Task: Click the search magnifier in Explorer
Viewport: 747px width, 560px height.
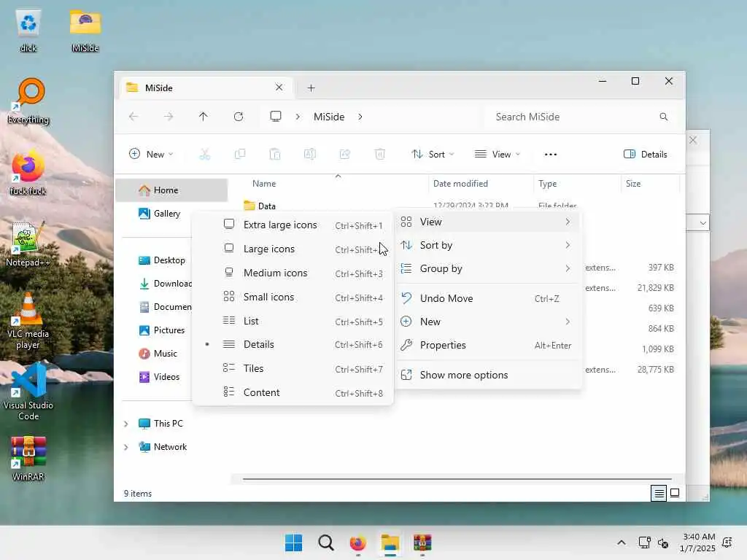Action: click(x=664, y=117)
